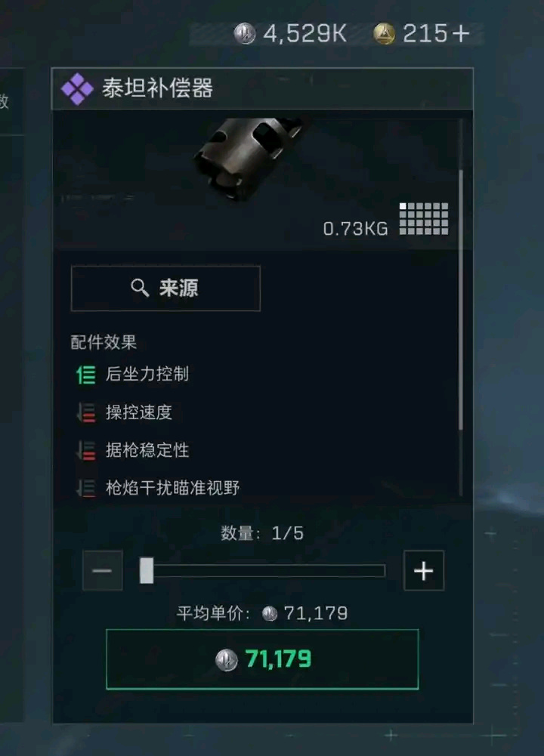The width and height of the screenshot is (544, 756).
Task: Click the attachment effects scrollbar
Action: (461, 300)
